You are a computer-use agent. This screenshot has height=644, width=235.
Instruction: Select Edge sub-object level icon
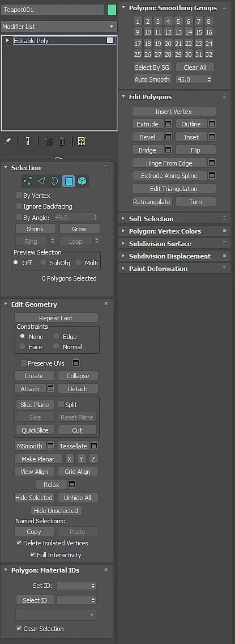pyautogui.click(x=41, y=181)
